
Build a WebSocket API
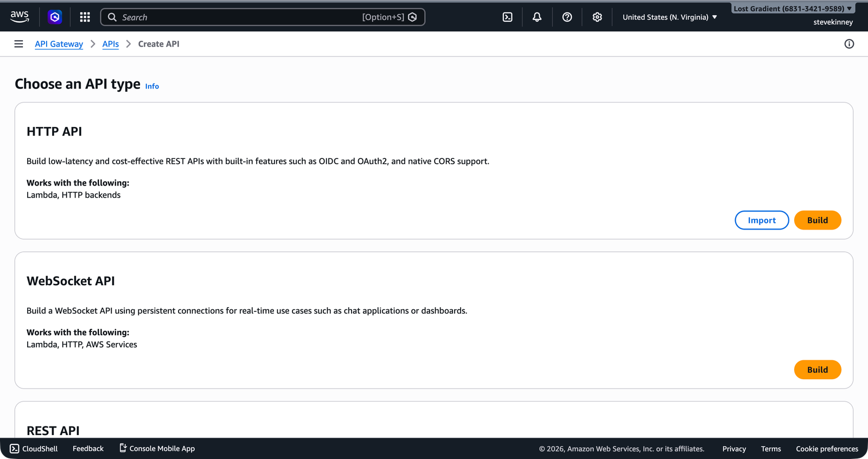coord(818,369)
